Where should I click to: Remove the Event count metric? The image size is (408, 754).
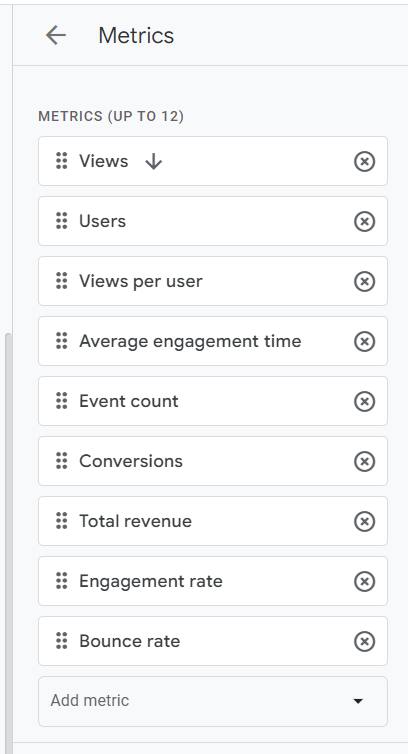click(x=364, y=401)
